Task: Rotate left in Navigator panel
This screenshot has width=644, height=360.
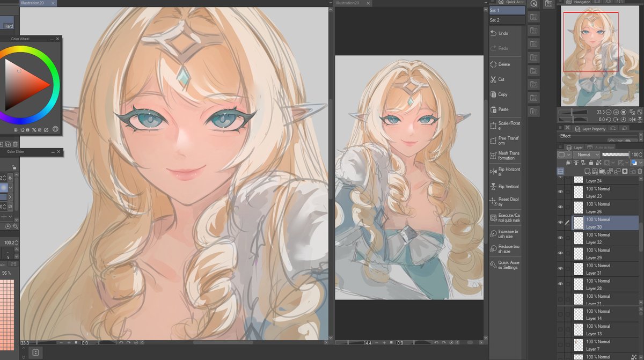Action: click(608, 120)
